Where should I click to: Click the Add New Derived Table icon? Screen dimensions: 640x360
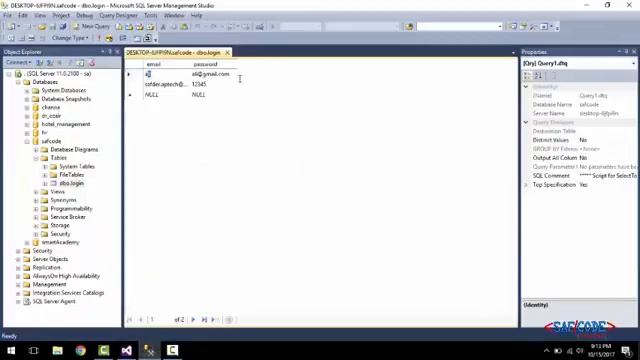pos(147,38)
